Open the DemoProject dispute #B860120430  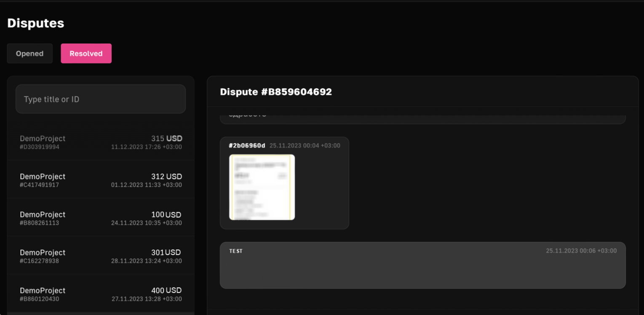101,294
